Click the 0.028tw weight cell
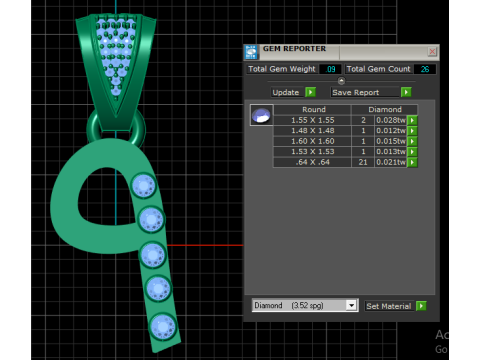This screenshot has width=480, height=360. point(391,120)
